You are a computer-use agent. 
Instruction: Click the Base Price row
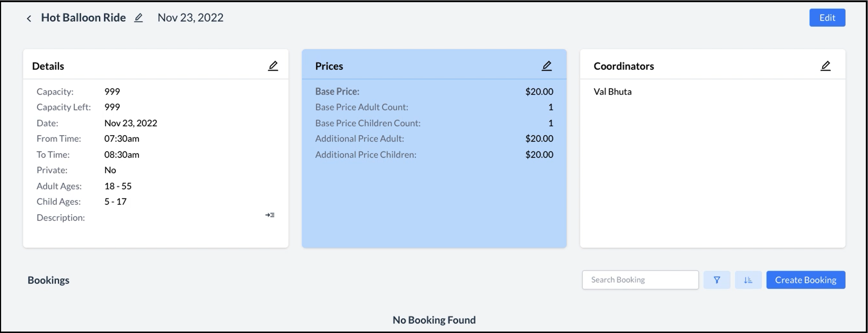tap(433, 91)
